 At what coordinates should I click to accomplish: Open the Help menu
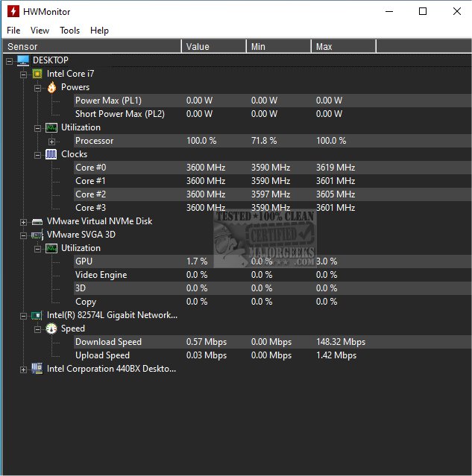99,31
